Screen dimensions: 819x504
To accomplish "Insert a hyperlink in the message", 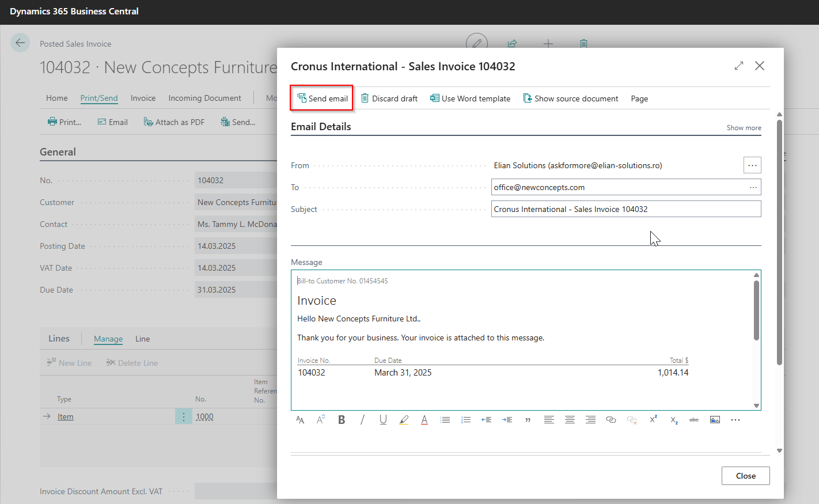I will 611,420.
